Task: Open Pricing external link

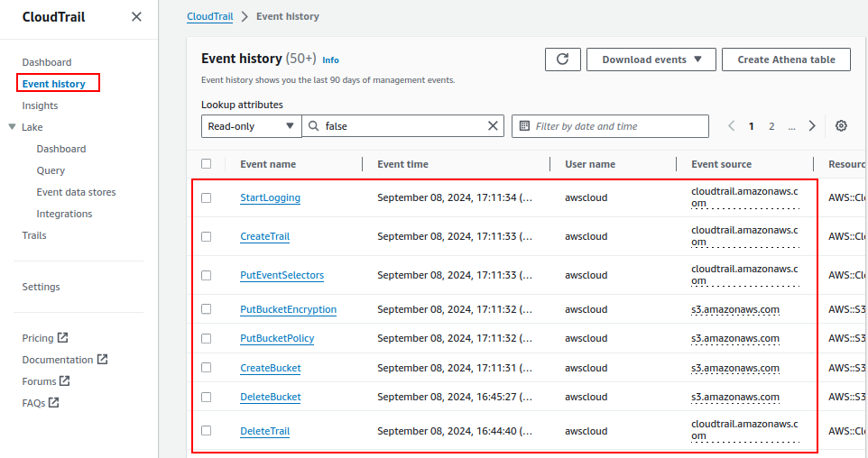Action: tap(44, 338)
